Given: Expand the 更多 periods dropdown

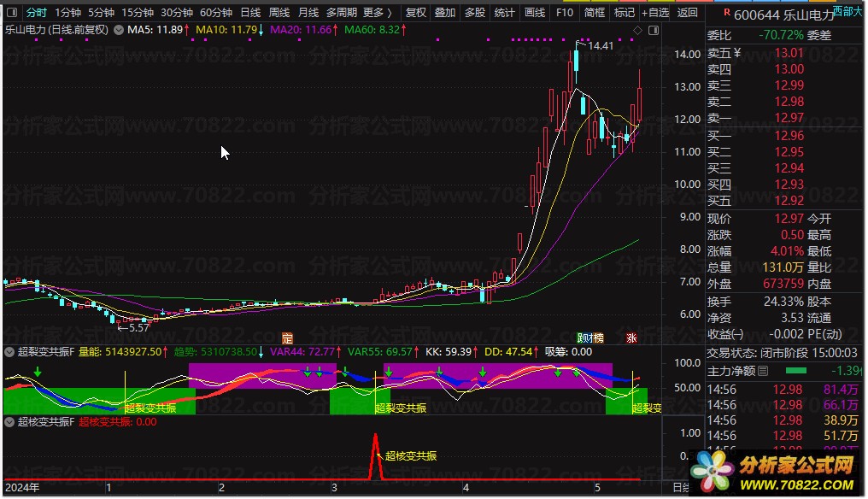Looking at the screenshot, I should (378, 12).
